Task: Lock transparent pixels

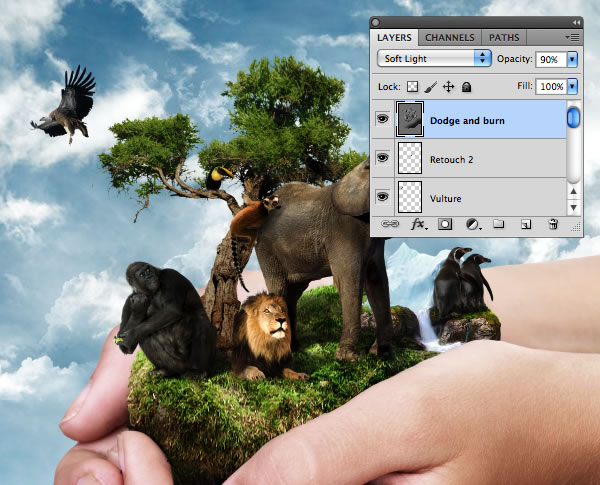Action: click(412, 87)
